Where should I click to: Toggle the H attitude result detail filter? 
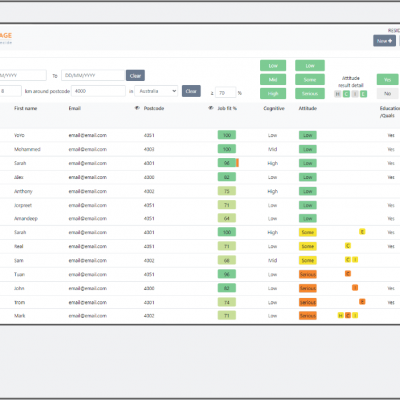click(338, 94)
